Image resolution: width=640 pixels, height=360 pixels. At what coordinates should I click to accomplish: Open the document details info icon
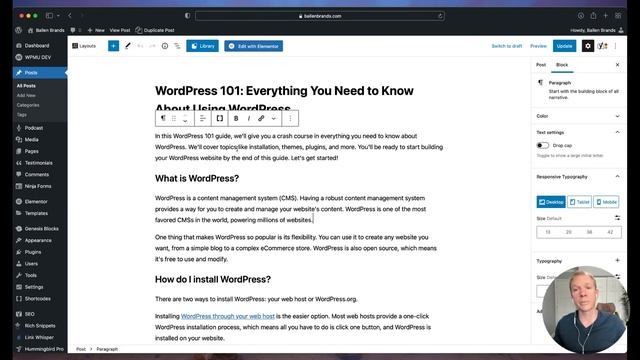165,46
